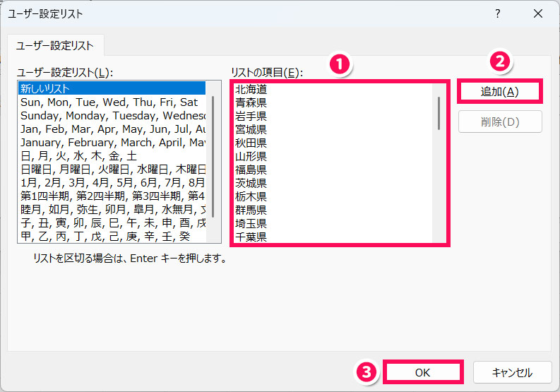Viewport: 560px width, 392px height.
Task: Close the ユーザー設定リスト dialog
Action: pyautogui.click(x=538, y=13)
